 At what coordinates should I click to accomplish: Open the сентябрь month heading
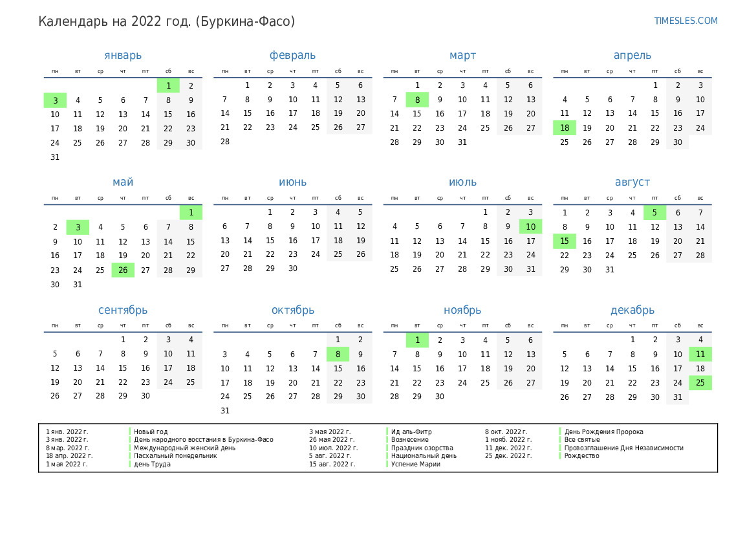coord(123,311)
